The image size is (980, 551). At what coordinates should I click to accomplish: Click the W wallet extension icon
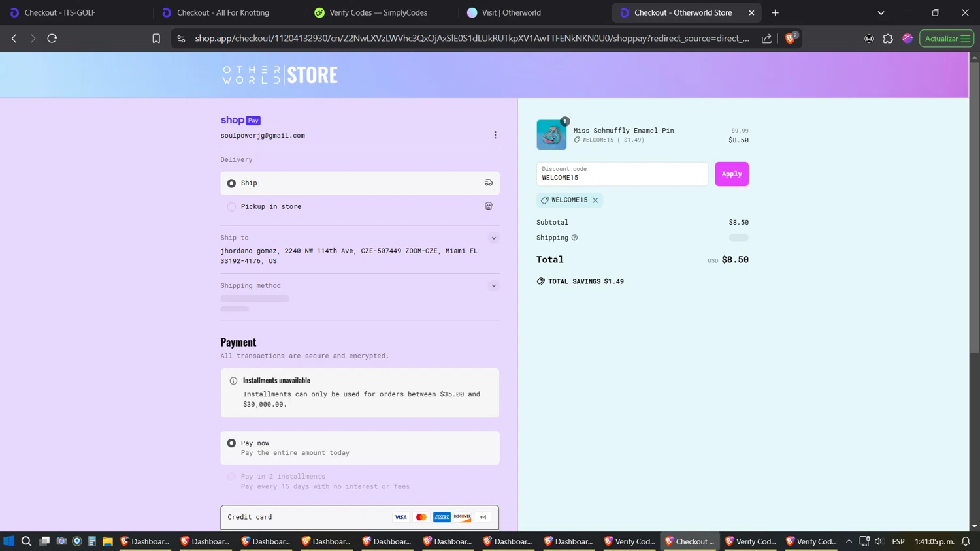[x=869, y=39]
